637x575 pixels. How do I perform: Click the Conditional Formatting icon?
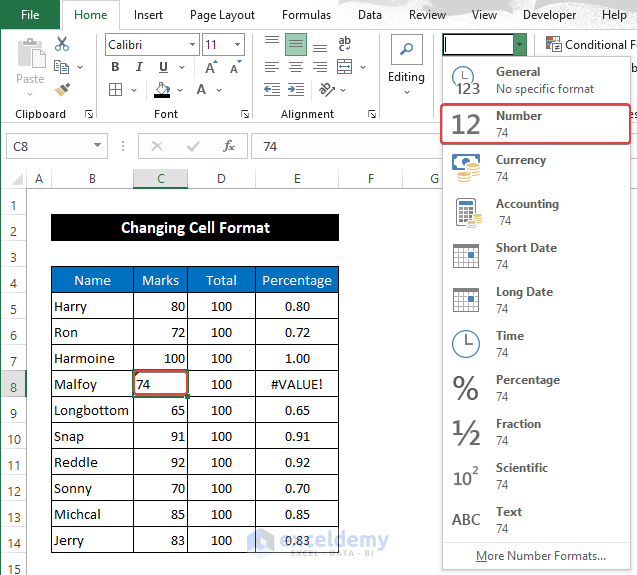(553, 44)
